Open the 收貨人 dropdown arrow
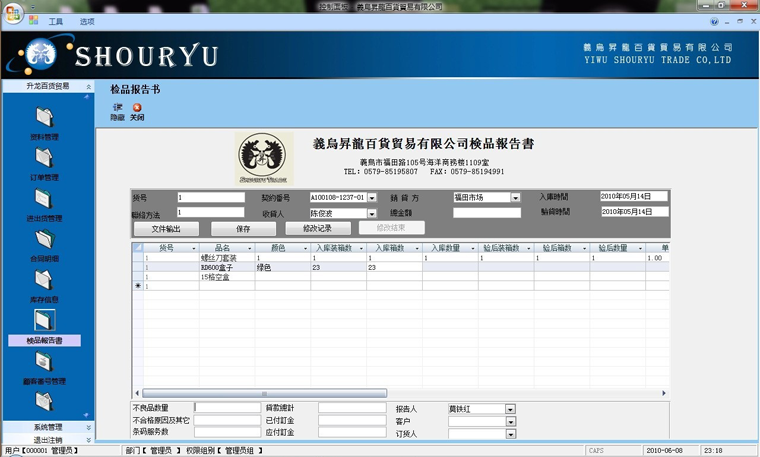 [x=372, y=213]
